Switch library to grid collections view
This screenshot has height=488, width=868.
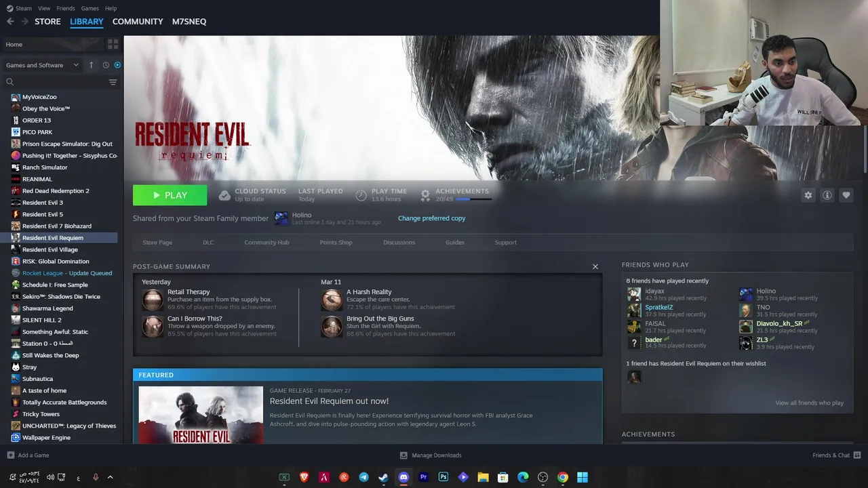pyautogui.click(x=113, y=44)
